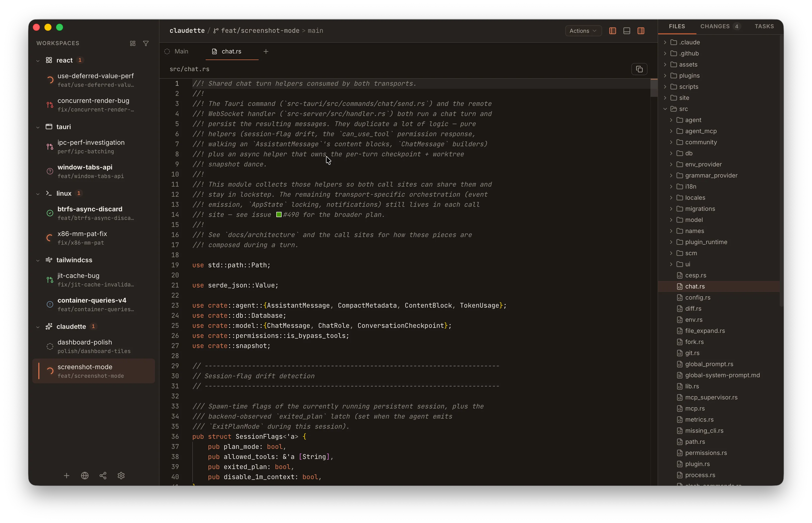812x523 pixels.
Task: Expand the plugins folder
Action: [665, 76]
